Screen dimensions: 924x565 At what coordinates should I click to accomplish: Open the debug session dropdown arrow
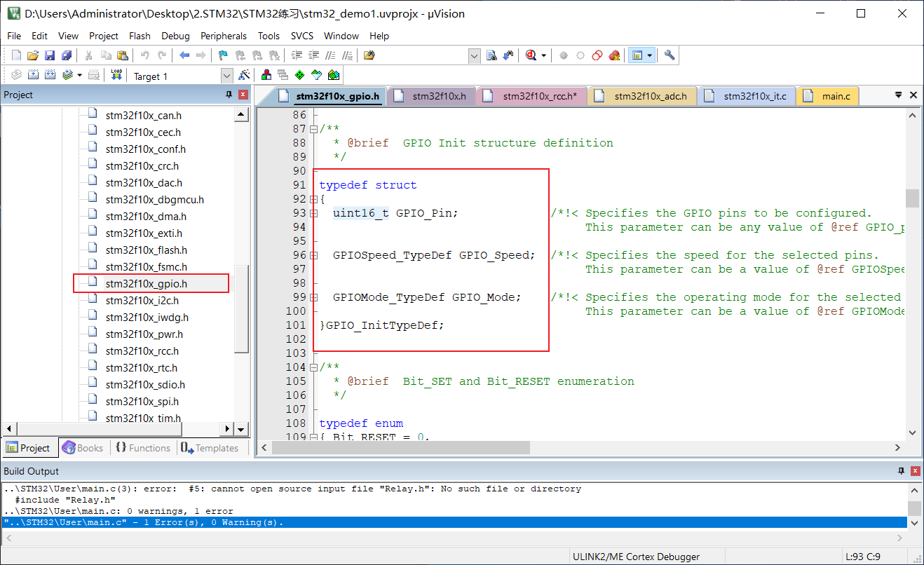544,55
